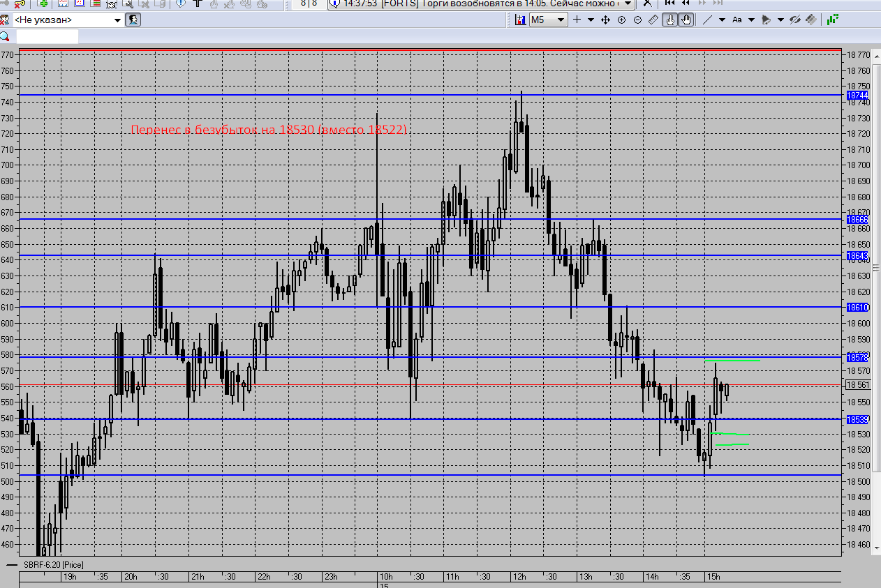
Task: Select the line drawing tool
Action: [707, 20]
